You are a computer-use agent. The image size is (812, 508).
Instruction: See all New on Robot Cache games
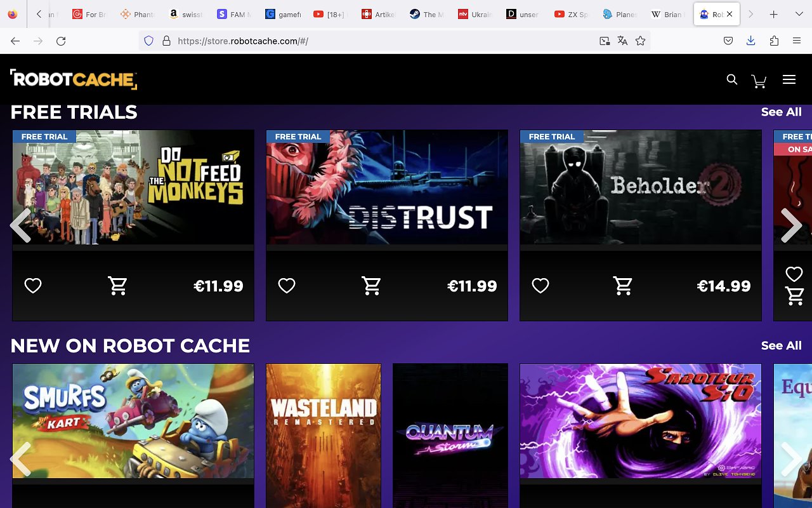pyautogui.click(x=782, y=345)
